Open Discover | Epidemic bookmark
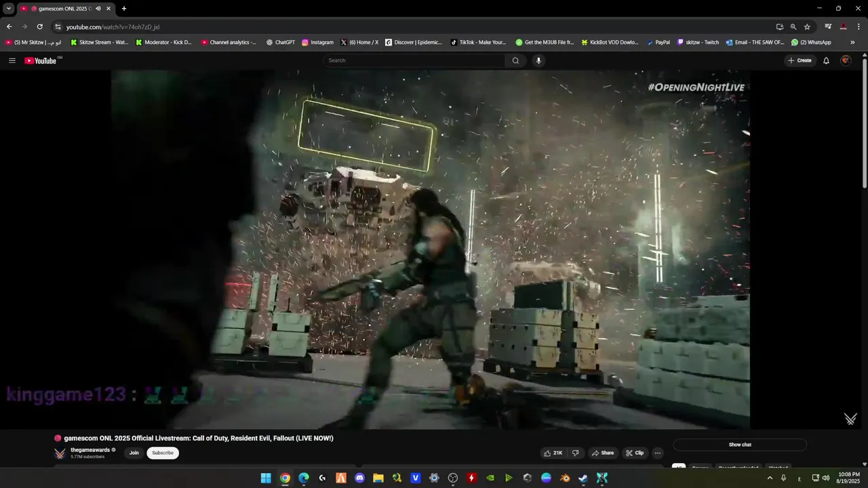Screen dimensions: 868x488 coord(414,42)
